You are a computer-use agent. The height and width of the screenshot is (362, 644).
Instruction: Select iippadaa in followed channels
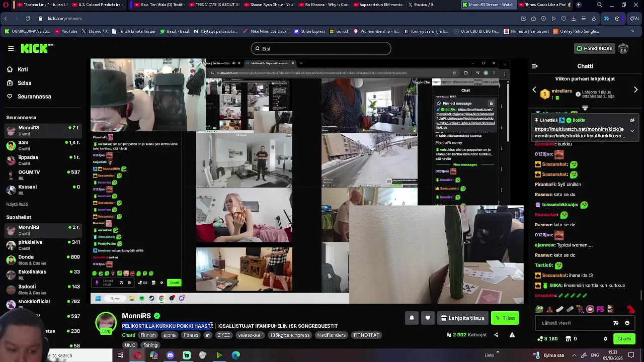[x=43, y=160]
